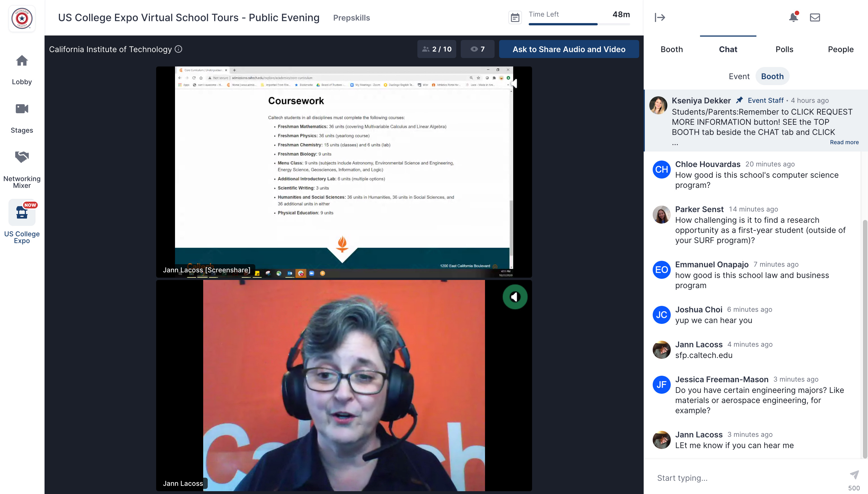Click the pinned message pin icon
Viewport: 868px width, 494px height.
pyautogui.click(x=739, y=100)
